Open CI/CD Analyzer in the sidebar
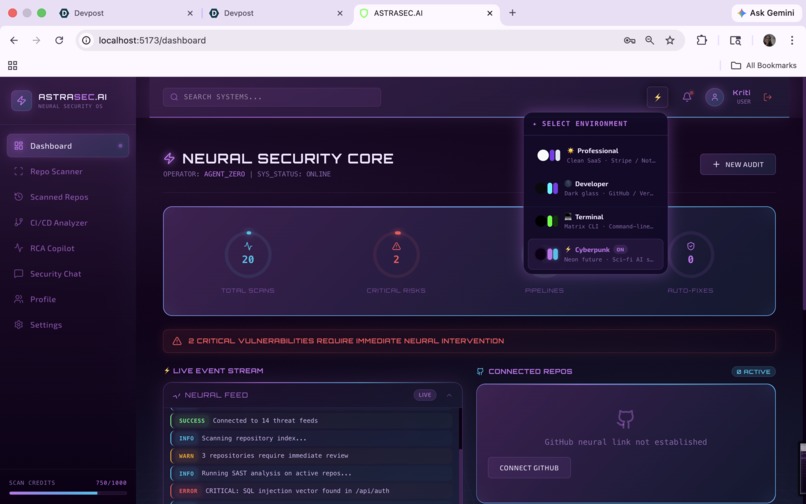 click(x=68, y=223)
